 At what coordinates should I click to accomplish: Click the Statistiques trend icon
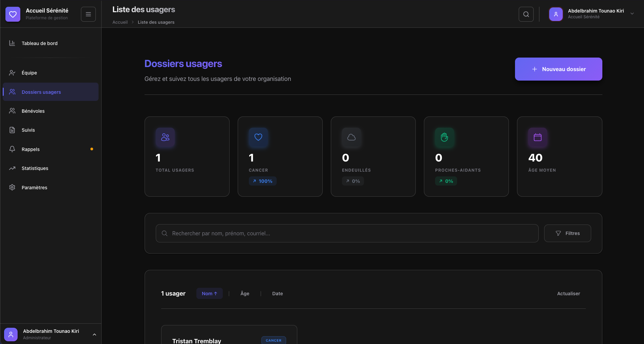(x=12, y=168)
